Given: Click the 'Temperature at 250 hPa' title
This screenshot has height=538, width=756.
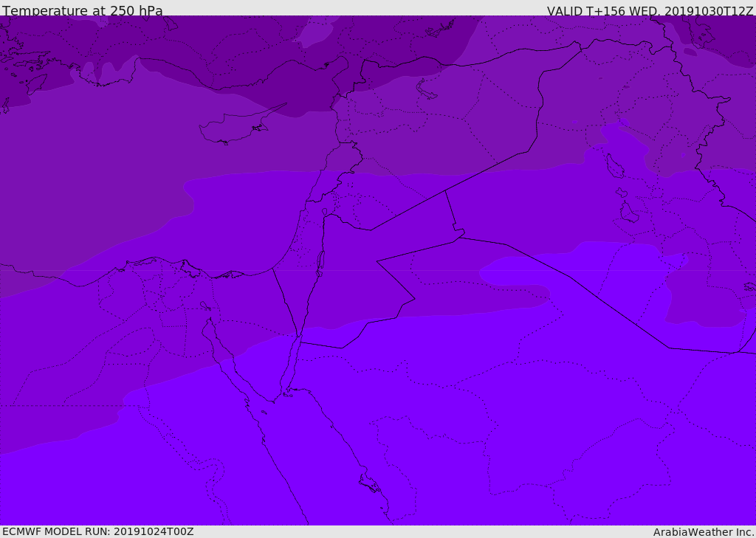Looking at the screenshot, I should [x=83, y=10].
